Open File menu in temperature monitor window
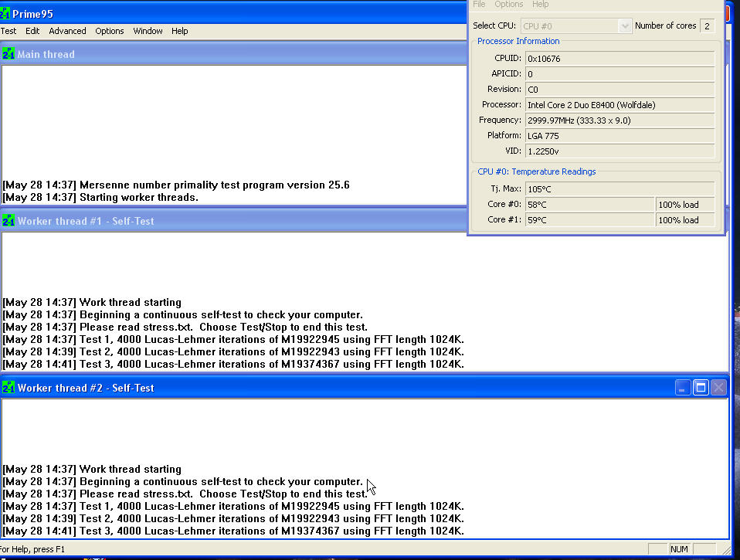Screen dimensions: 740x560 (479, 4)
